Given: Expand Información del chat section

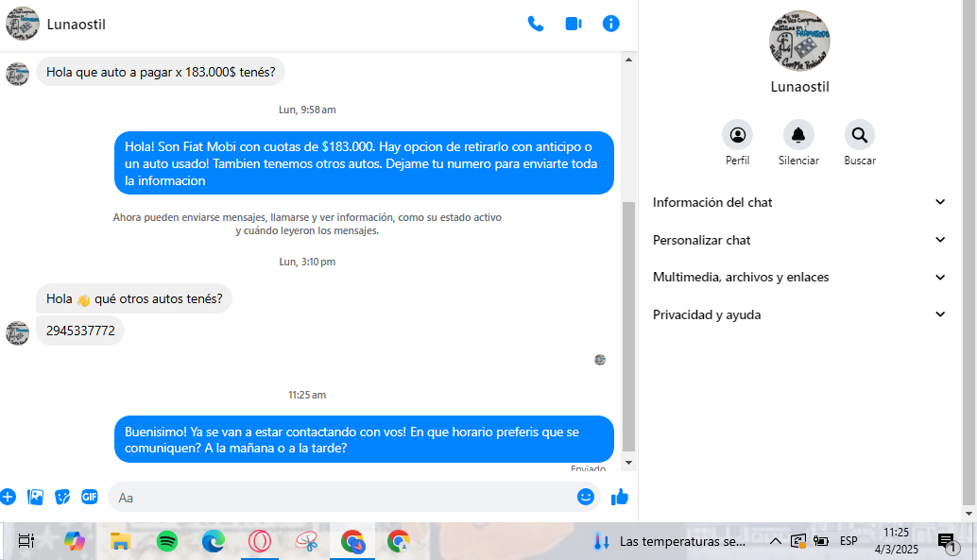Looking at the screenshot, I should (x=798, y=202).
